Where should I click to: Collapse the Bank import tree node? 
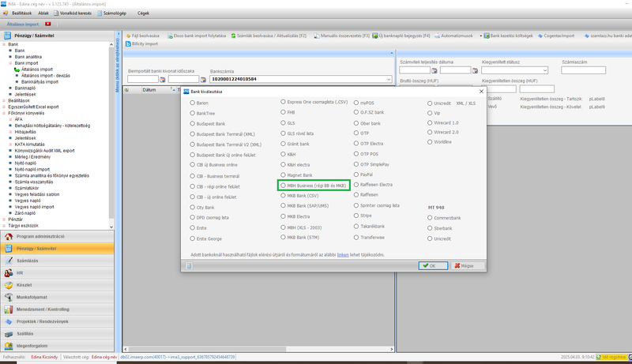tap(10, 63)
